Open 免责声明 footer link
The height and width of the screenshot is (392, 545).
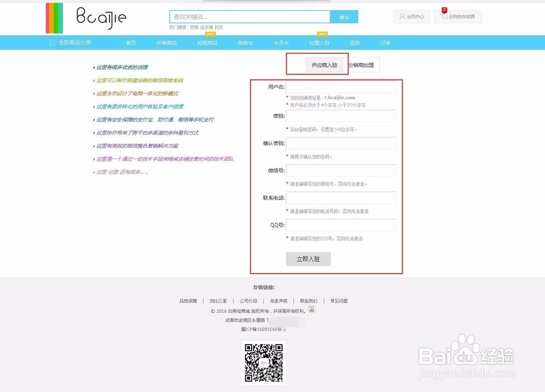pos(278,301)
